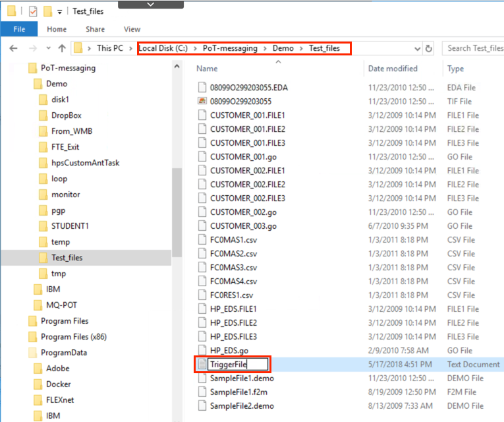
Task: Sort by the Type column header
Action: [x=455, y=69]
